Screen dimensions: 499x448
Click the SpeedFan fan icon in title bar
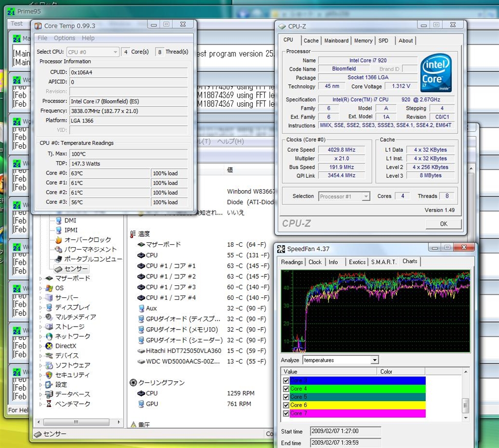(281, 249)
